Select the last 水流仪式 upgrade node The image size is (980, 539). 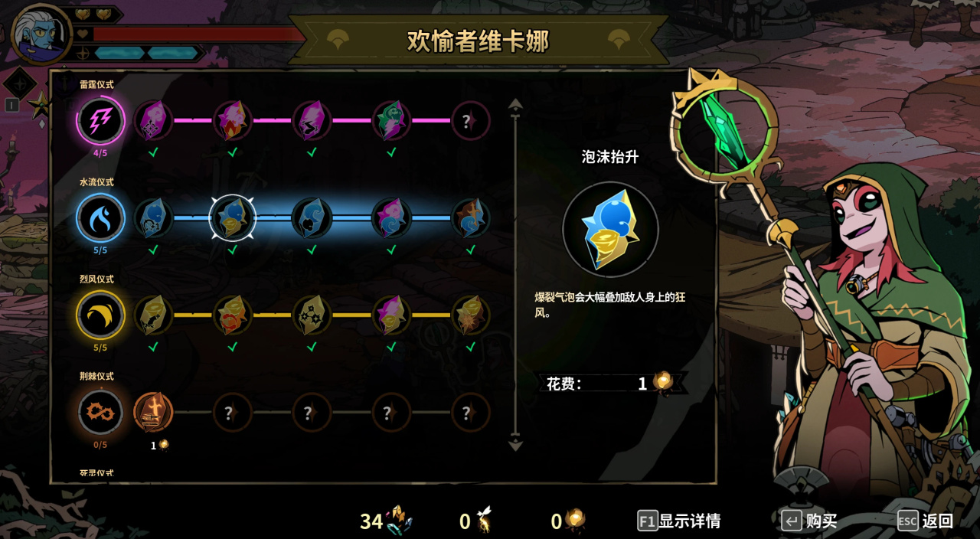pyautogui.click(x=470, y=217)
